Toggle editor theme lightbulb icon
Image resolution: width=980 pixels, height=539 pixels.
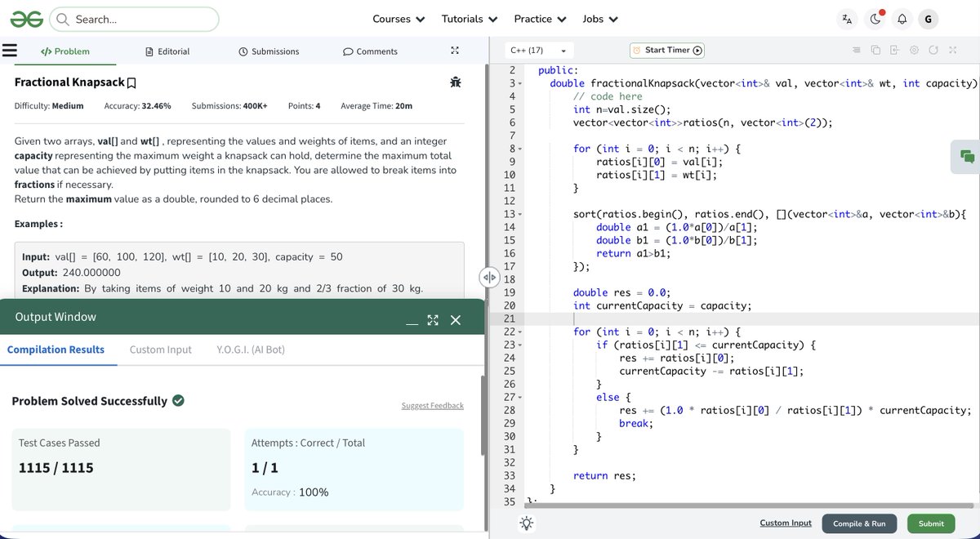[527, 523]
